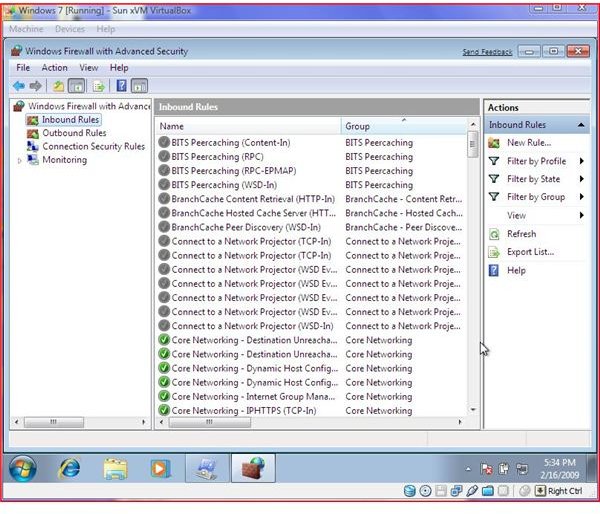Click rules list horizontal scrollbar thumb
600x514 pixels.
pyautogui.click(x=210, y=422)
